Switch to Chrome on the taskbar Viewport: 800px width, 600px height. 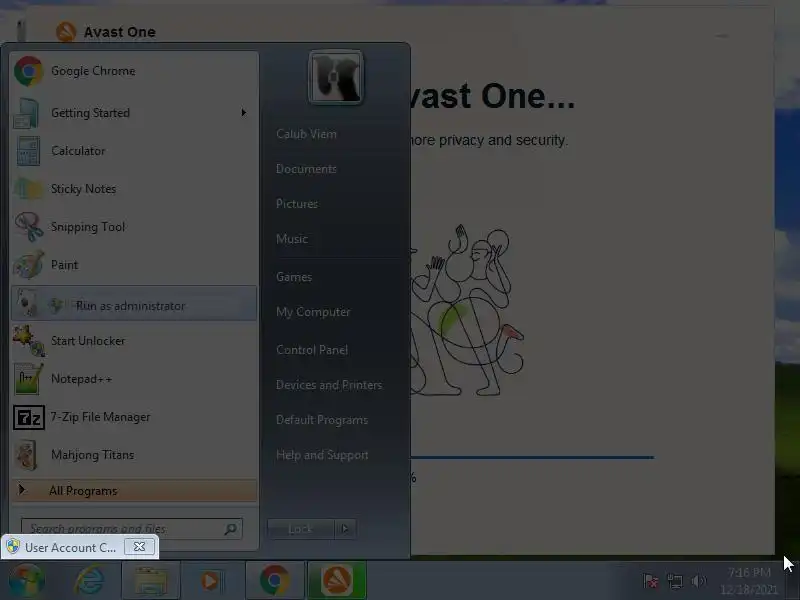(274, 581)
